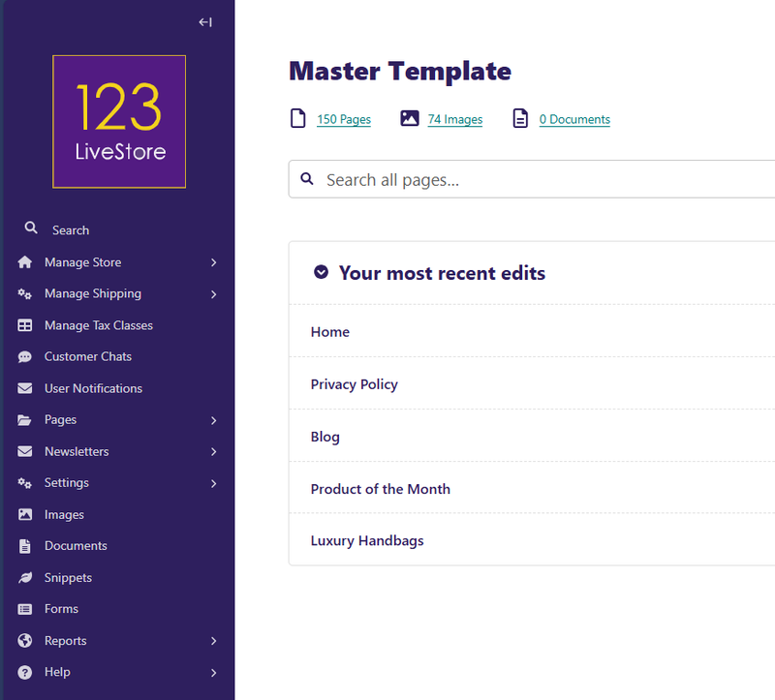Expand the Newsletters submenu chevron
This screenshot has width=775, height=700.
(213, 452)
